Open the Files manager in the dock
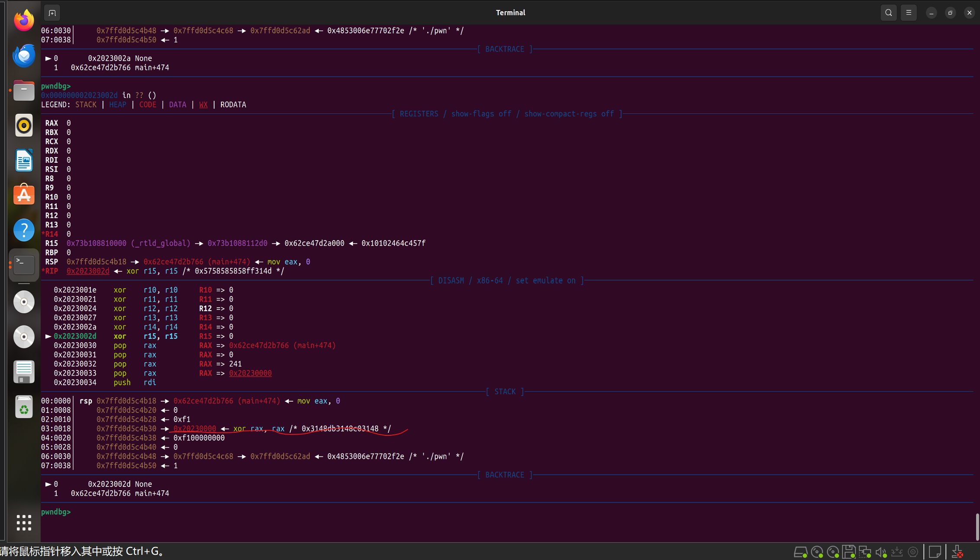The image size is (980, 560). (24, 90)
